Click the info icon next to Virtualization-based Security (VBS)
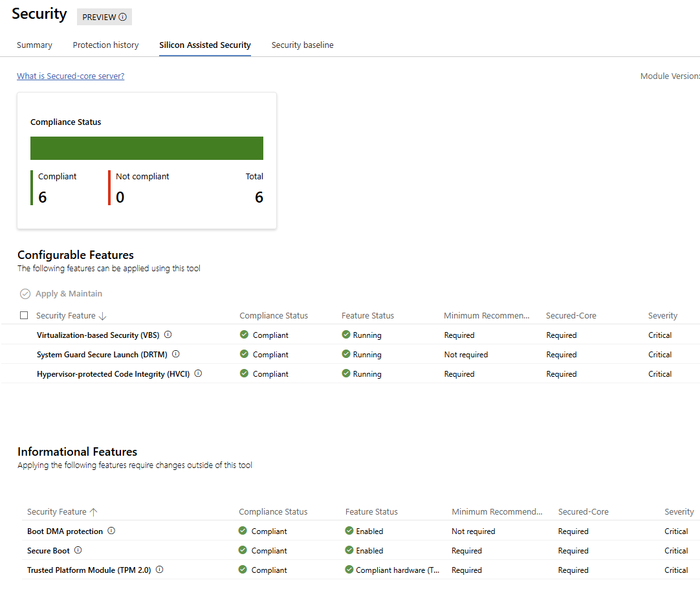700x591 pixels. tap(168, 335)
